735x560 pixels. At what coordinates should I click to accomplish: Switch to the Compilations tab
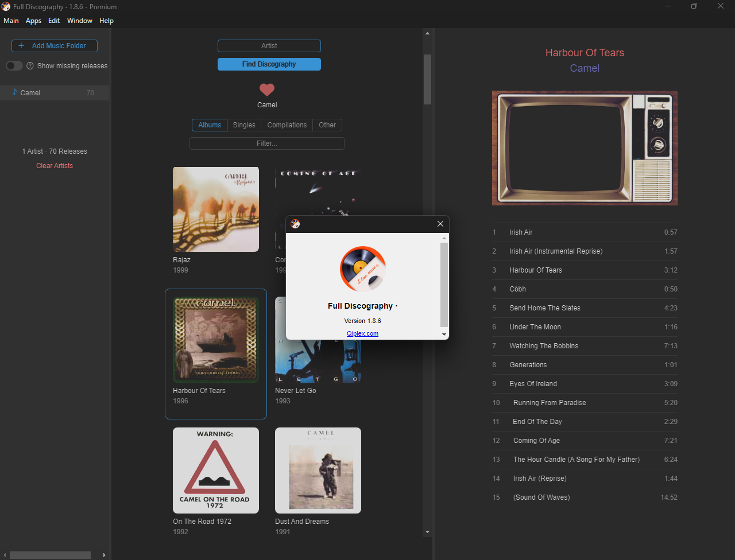tap(287, 125)
